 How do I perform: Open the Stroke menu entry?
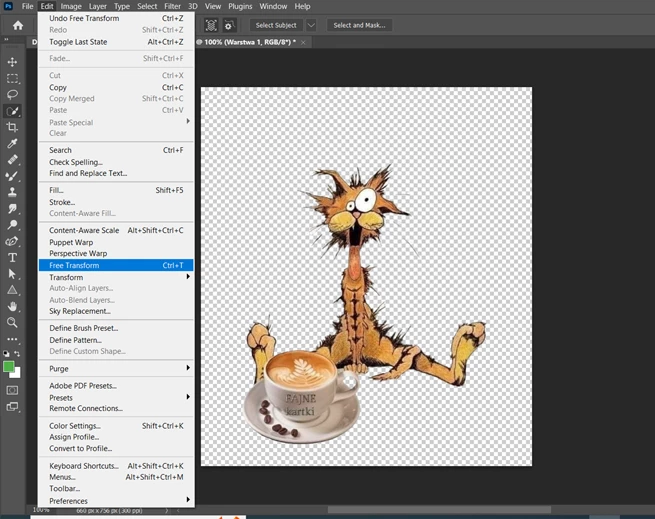[116, 202]
